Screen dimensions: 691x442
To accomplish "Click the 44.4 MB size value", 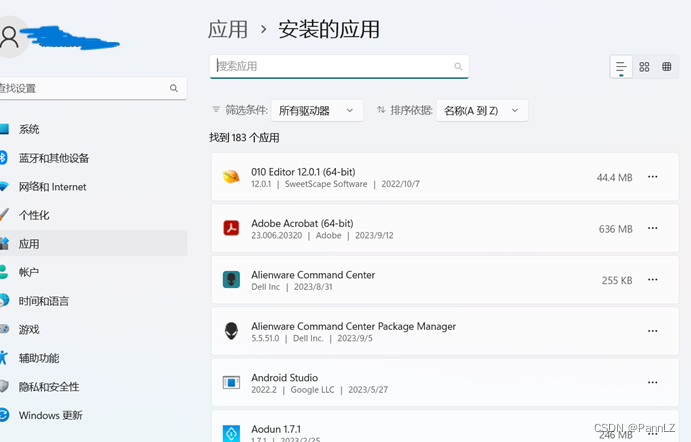I will click(614, 177).
